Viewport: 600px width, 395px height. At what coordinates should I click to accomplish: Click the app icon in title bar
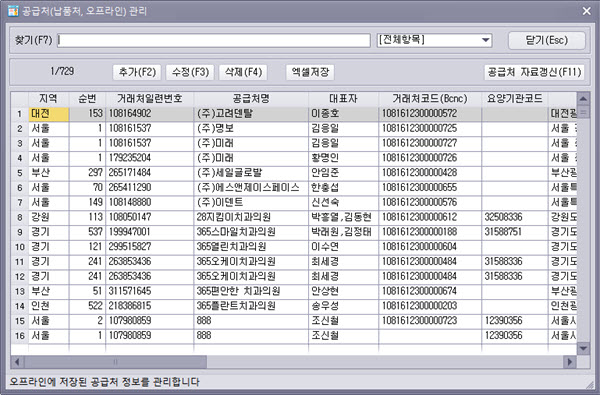[x=13, y=11]
